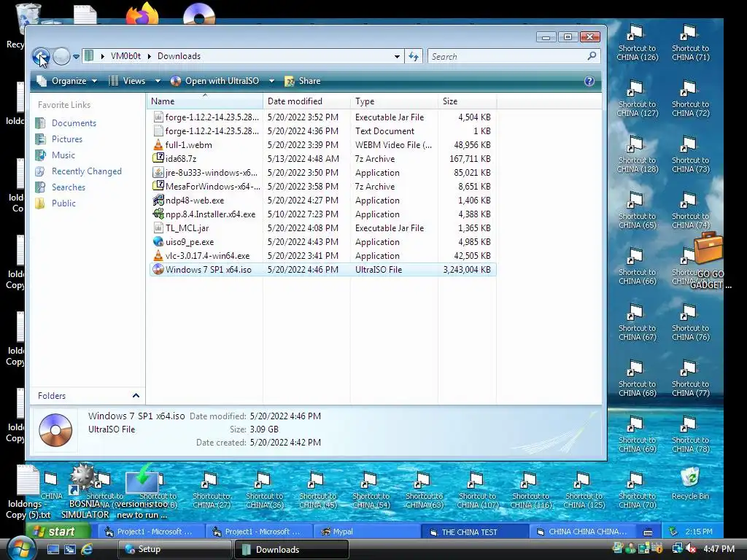Open the Organize menu
Image resolution: width=747 pixels, height=560 pixels.
pyautogui.click(x=67, y=81)
